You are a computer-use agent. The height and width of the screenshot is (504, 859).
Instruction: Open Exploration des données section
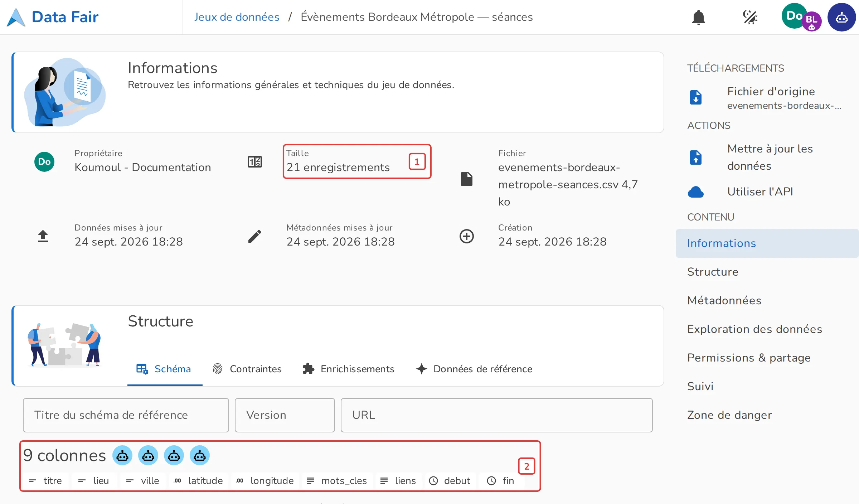coord(767,329)
